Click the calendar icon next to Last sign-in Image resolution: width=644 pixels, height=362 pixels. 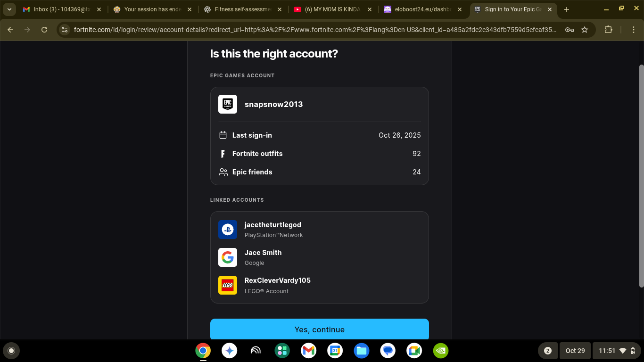[223, 135]
